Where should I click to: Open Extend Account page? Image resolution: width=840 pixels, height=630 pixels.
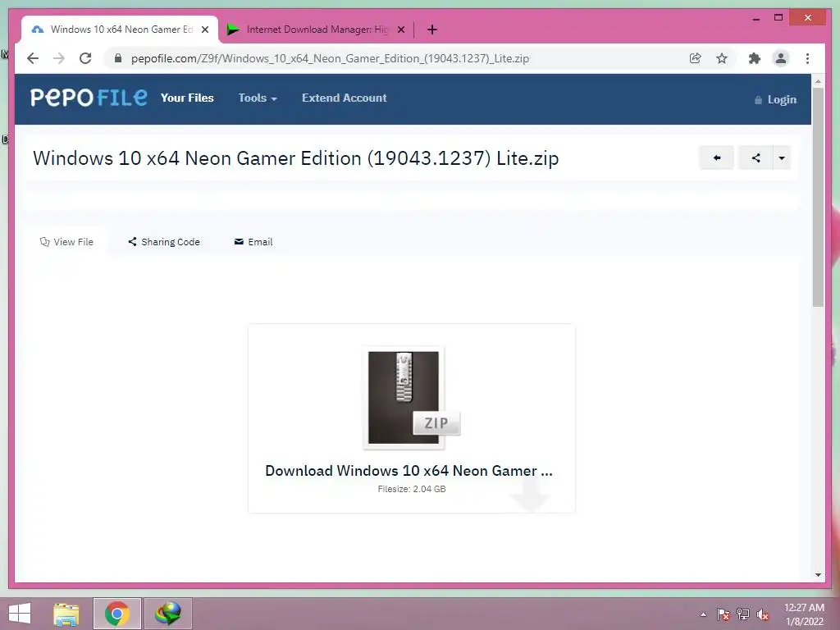(344, 98)
